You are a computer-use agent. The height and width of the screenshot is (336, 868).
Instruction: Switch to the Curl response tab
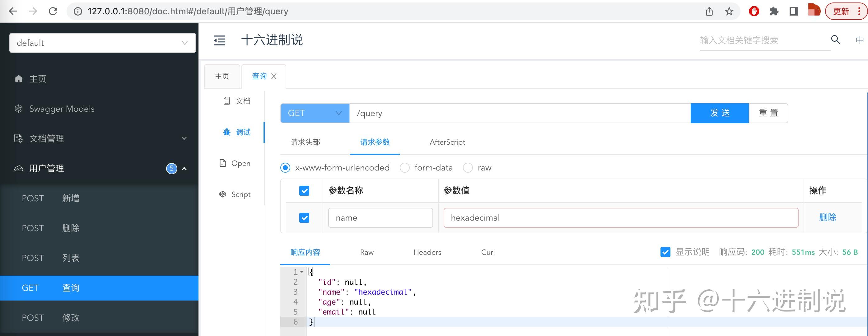[488, 252]
